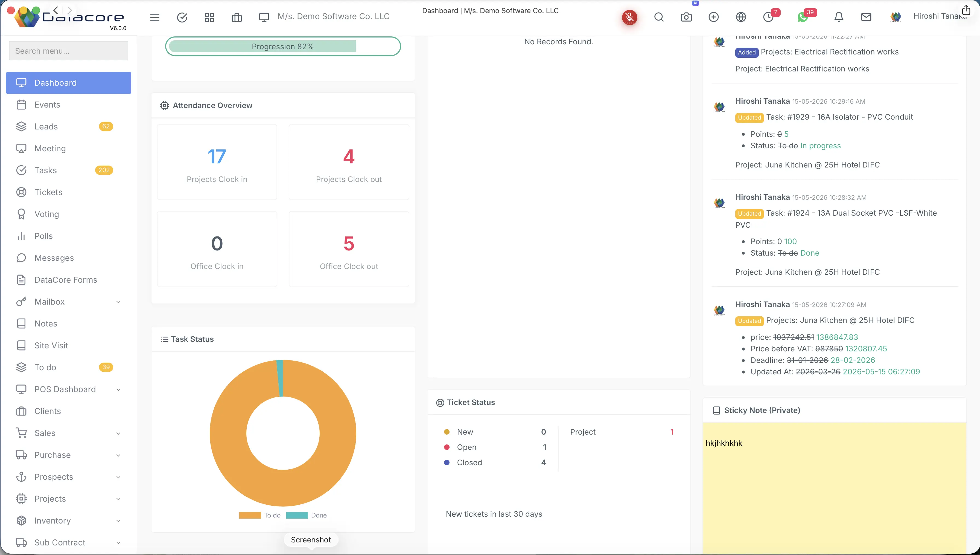This screenshot has height=555, width=980.
Task: Expand the Mailbox submenu chevron
Action: 118,302
